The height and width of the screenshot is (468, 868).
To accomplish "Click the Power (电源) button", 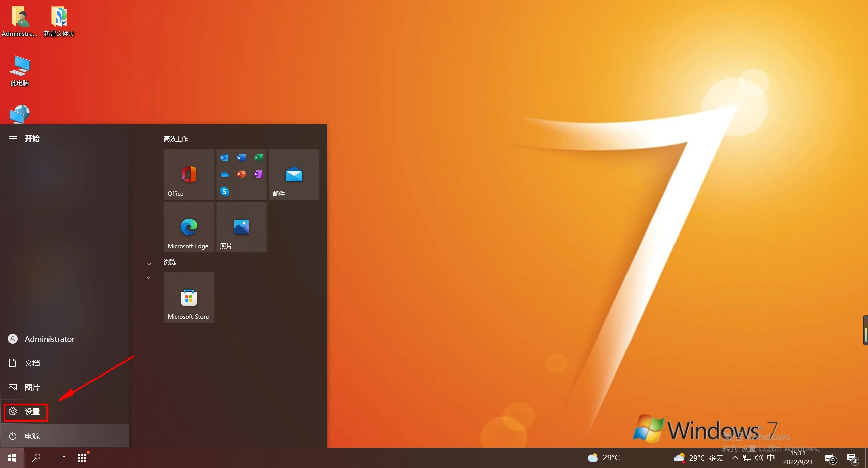I will (x=65, y=436).
